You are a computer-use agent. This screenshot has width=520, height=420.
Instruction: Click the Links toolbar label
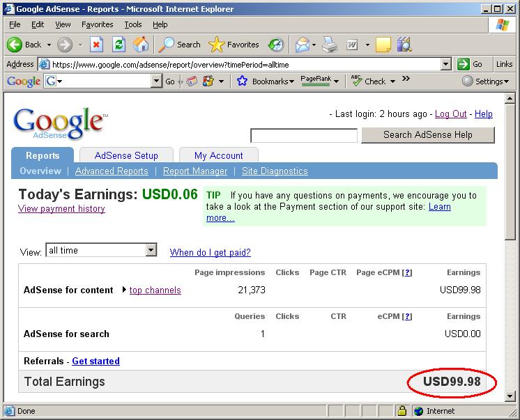pos(504,64)
